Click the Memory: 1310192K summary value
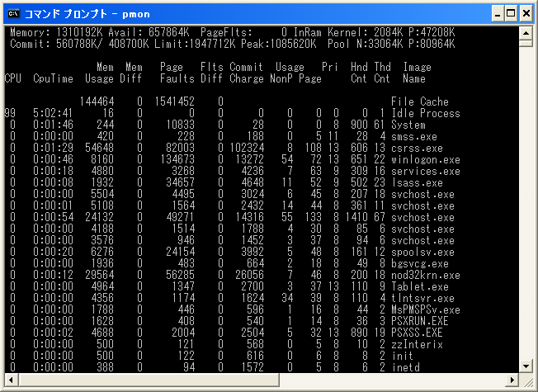This screenshot has height=392, width=538. coord(56,33)
